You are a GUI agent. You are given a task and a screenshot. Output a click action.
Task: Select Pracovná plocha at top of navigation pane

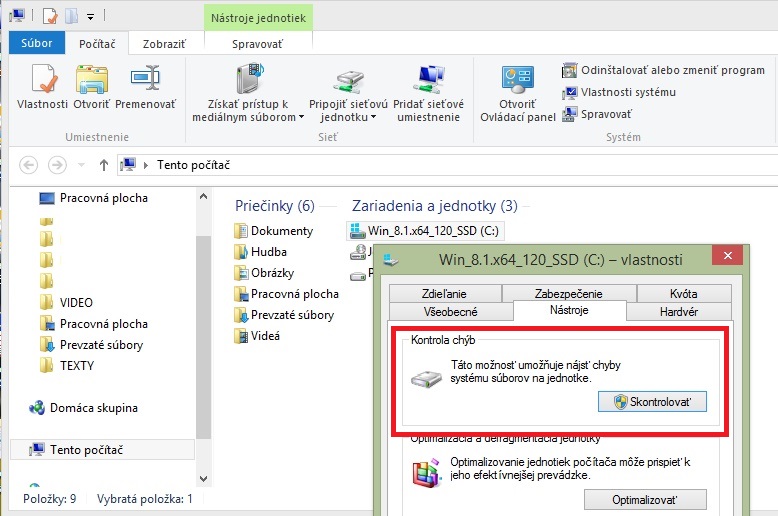93,198
